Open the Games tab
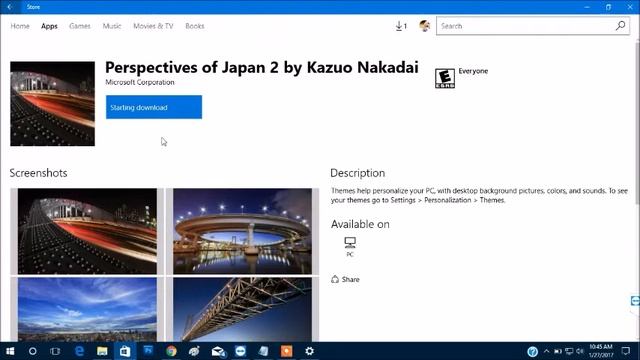Viewport: 640px width, 360px height. click(x=80, y=26)
